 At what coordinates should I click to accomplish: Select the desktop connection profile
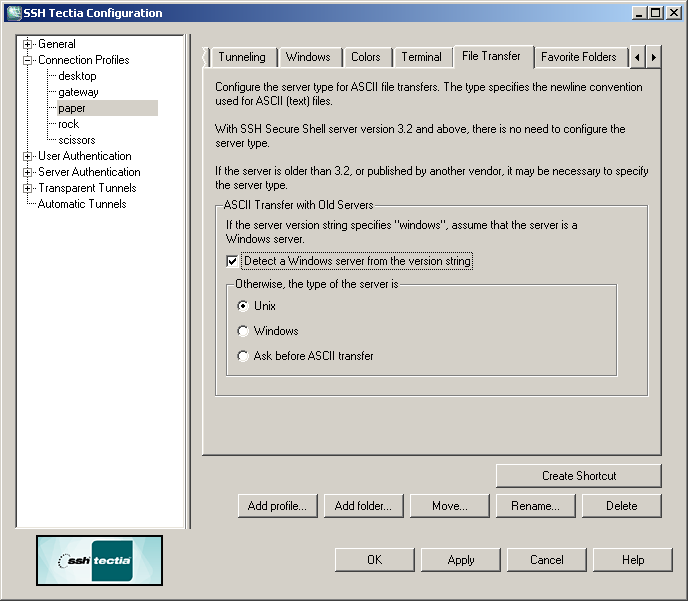pos(77,76)
